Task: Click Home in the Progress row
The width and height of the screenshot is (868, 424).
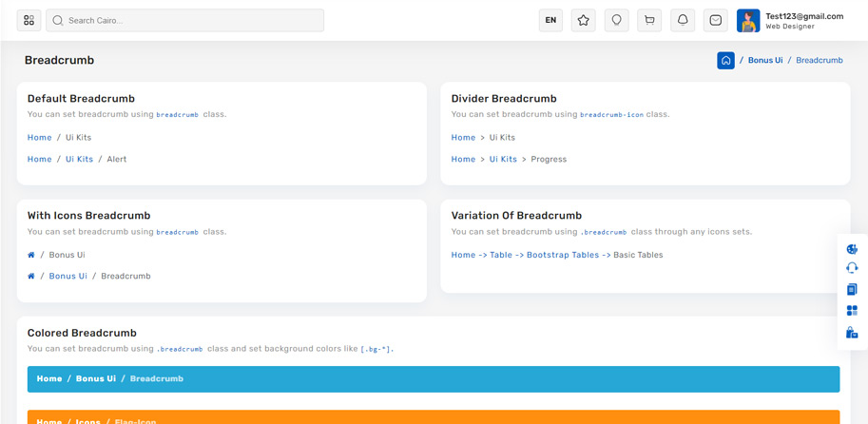Action: tap(463, 159)
